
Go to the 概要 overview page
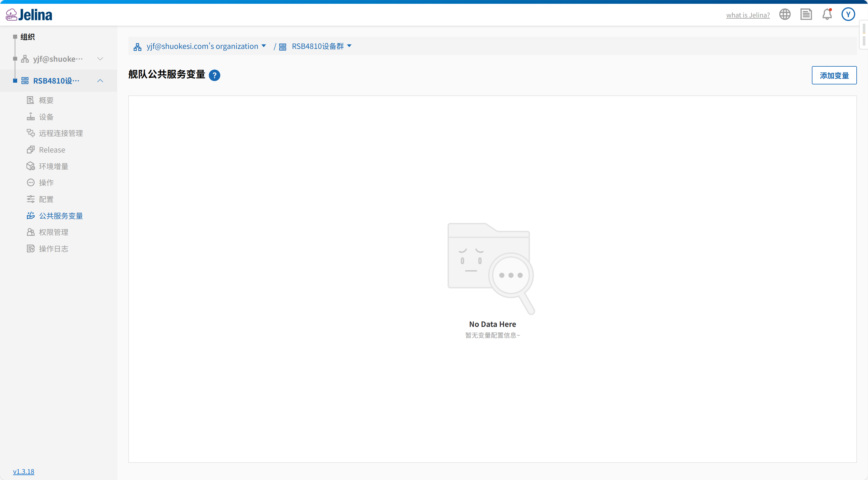coord(46,100)
